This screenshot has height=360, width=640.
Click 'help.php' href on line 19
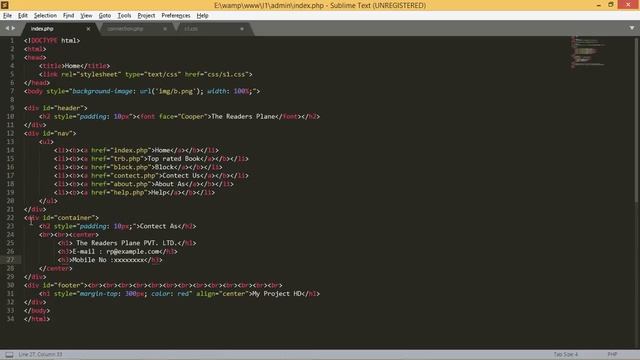click(x=129, y=192)
